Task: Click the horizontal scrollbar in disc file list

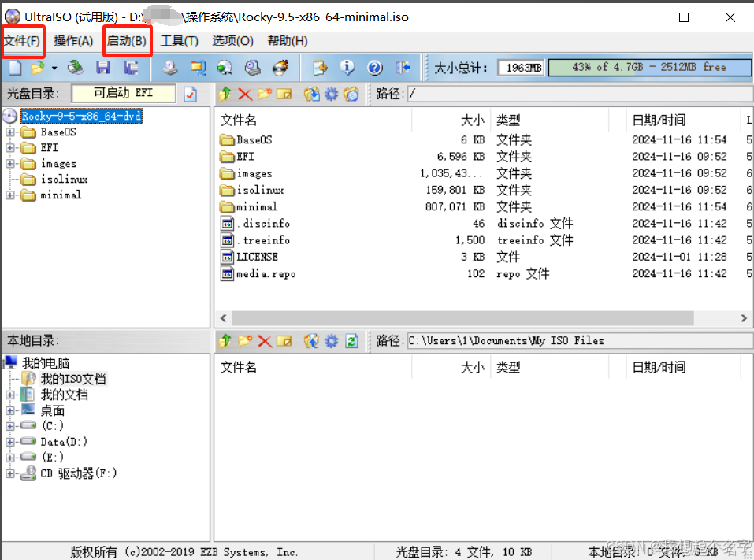Action: pyautogui.click(x=462, y=318)
